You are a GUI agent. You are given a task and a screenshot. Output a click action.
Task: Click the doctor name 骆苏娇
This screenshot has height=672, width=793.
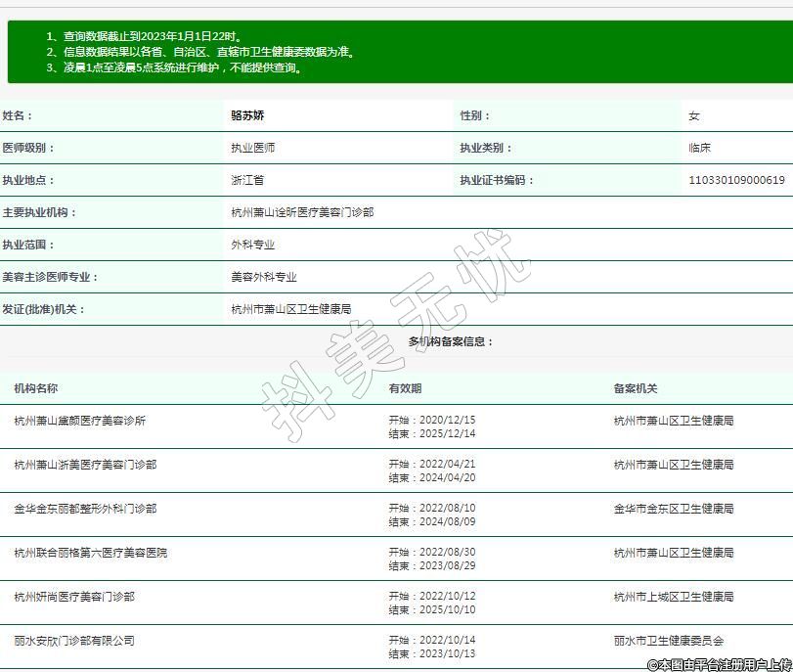(x=247, y=115)
